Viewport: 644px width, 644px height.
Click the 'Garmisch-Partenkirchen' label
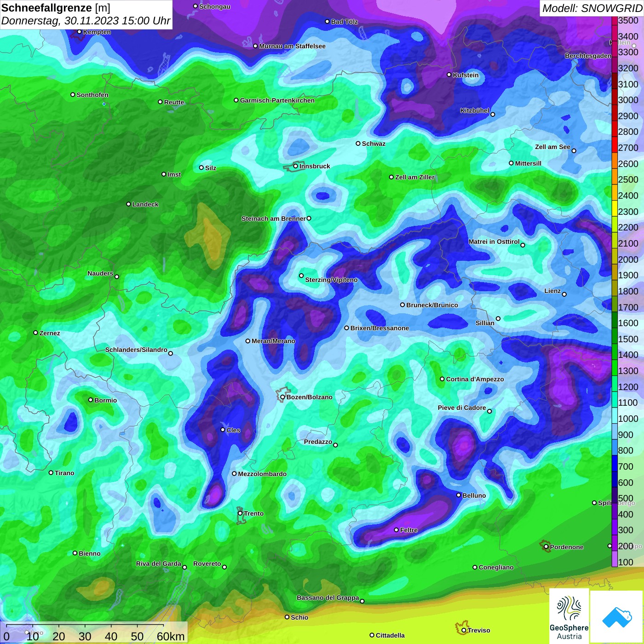click(x=277, y=100)
